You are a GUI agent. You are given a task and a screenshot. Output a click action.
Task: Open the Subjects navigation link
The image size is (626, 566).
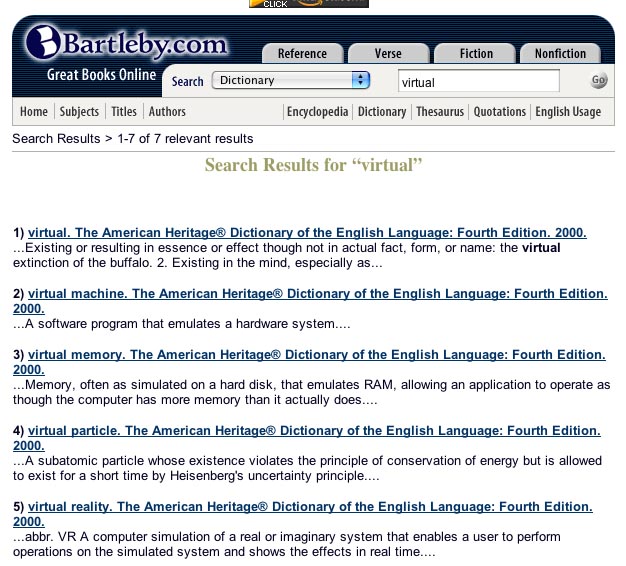79,111
